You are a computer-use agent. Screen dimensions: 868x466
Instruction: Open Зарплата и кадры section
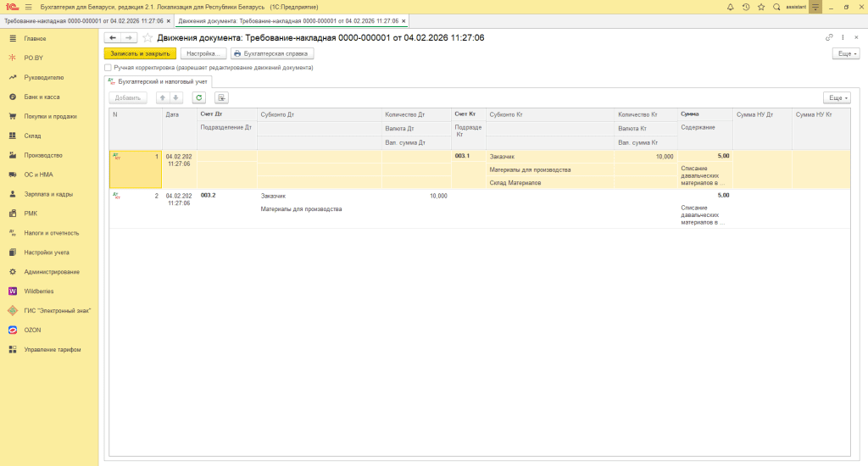[48, 194]
